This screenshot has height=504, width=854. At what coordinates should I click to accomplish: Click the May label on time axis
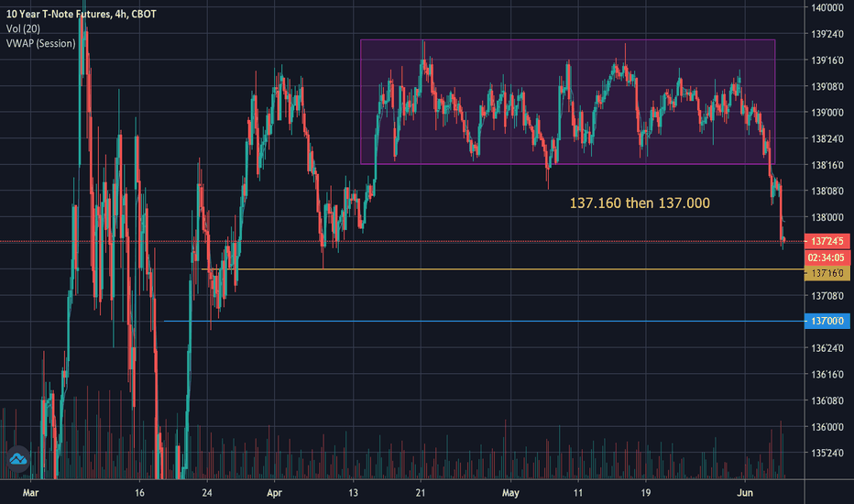coord(510,493)
